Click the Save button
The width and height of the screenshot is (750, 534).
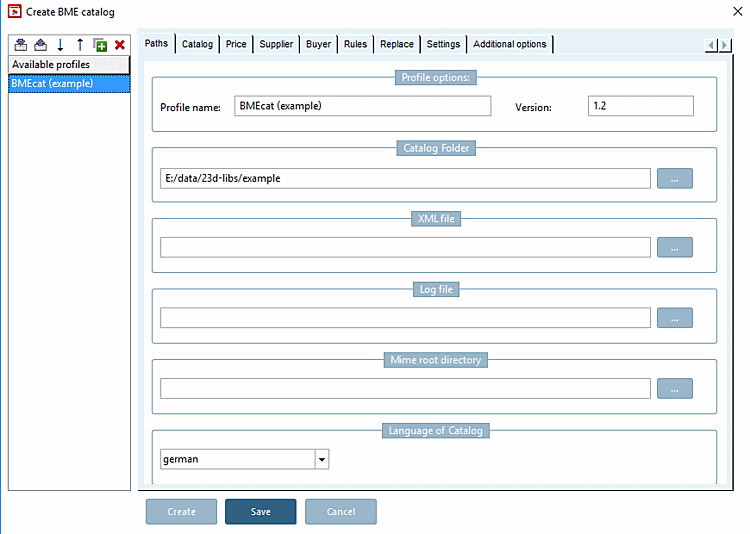(261, 512)
